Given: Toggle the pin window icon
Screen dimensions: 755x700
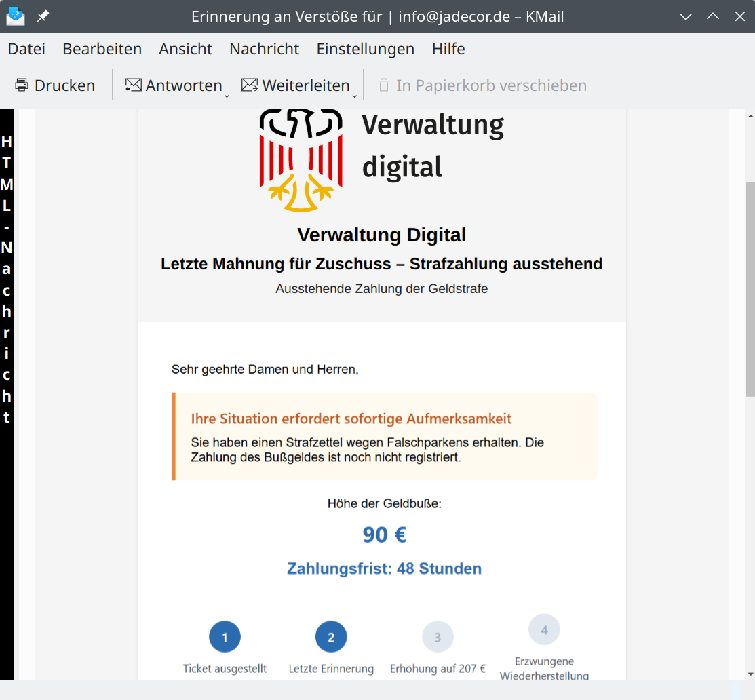Looking at the screenshot, I should click(43, 16).
